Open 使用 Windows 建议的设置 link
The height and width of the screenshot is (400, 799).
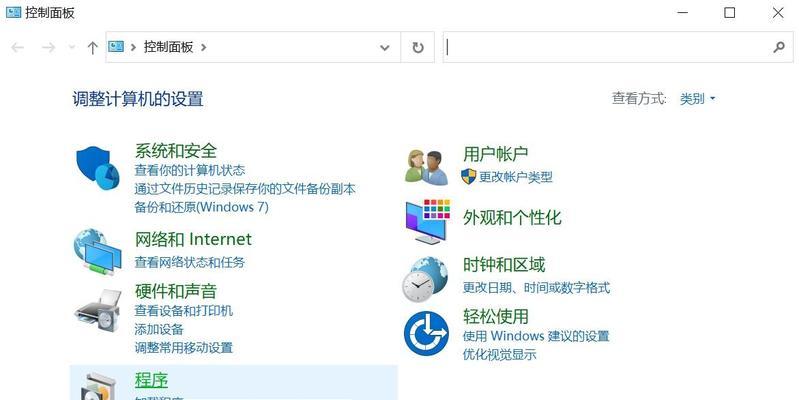pyautogui.click(x=536, y=336)
